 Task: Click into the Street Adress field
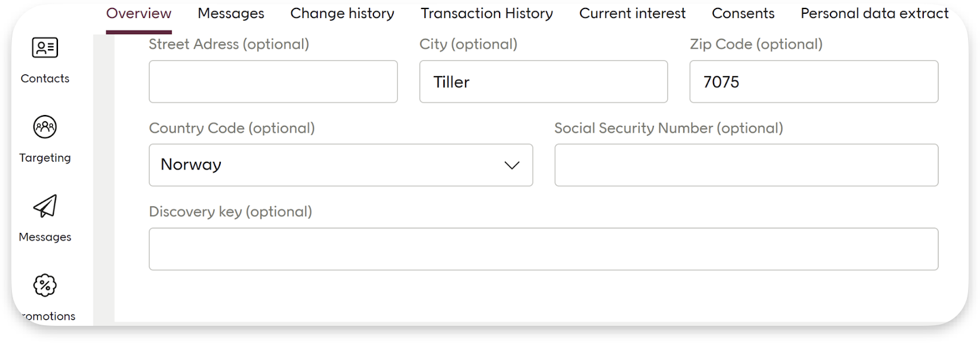273,81
